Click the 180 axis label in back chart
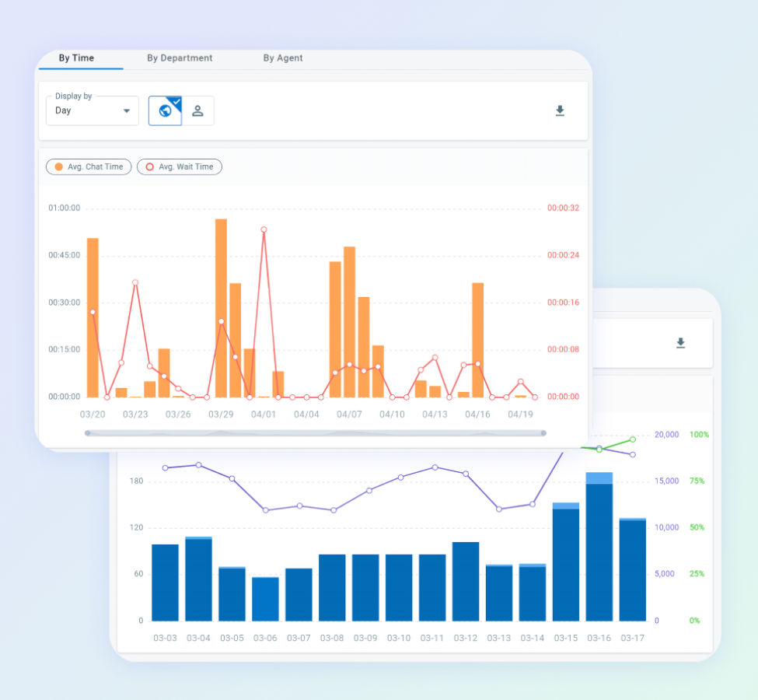This screenshot has height=700, width=758. [136, 481]
